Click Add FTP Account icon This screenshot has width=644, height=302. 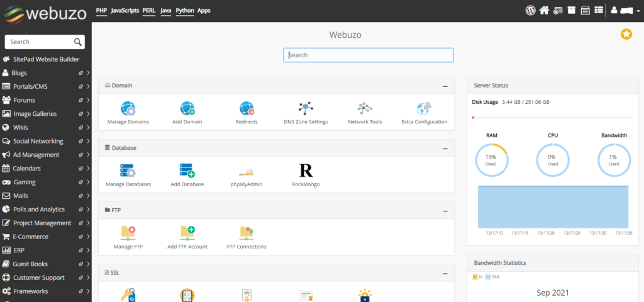(187, 233)
